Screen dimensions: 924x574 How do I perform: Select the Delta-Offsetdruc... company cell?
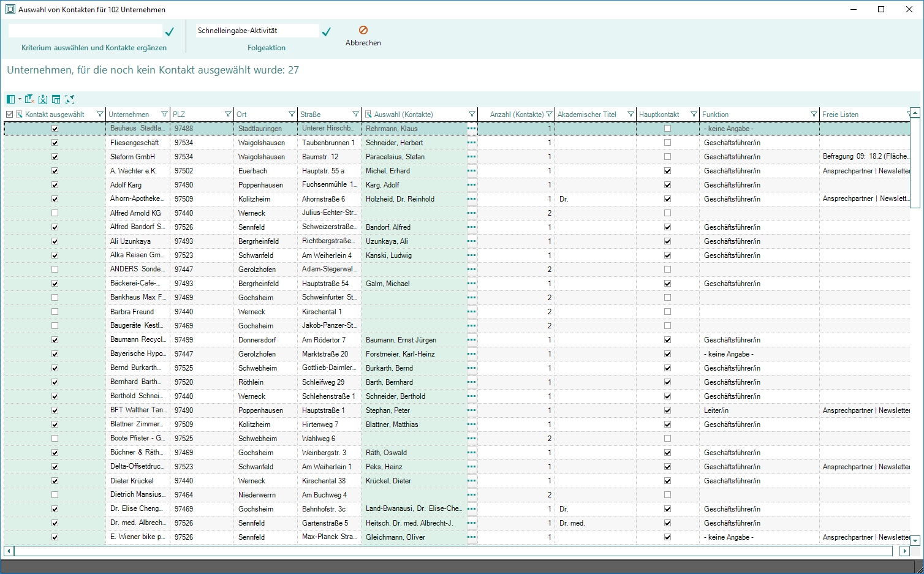[x=138, y=467]
